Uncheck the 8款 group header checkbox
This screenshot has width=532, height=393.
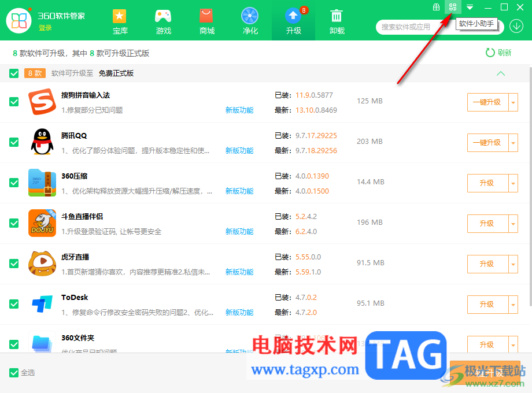point(14,73)
